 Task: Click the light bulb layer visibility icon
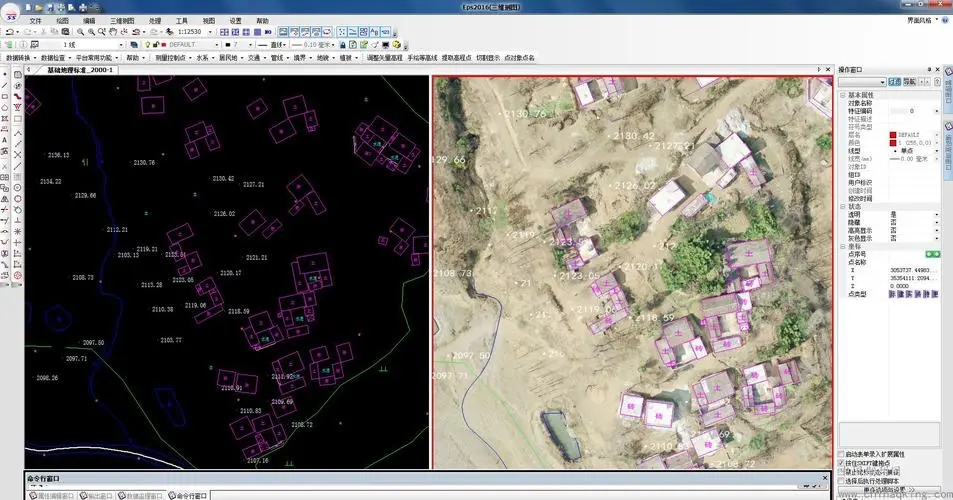(148, 45)
